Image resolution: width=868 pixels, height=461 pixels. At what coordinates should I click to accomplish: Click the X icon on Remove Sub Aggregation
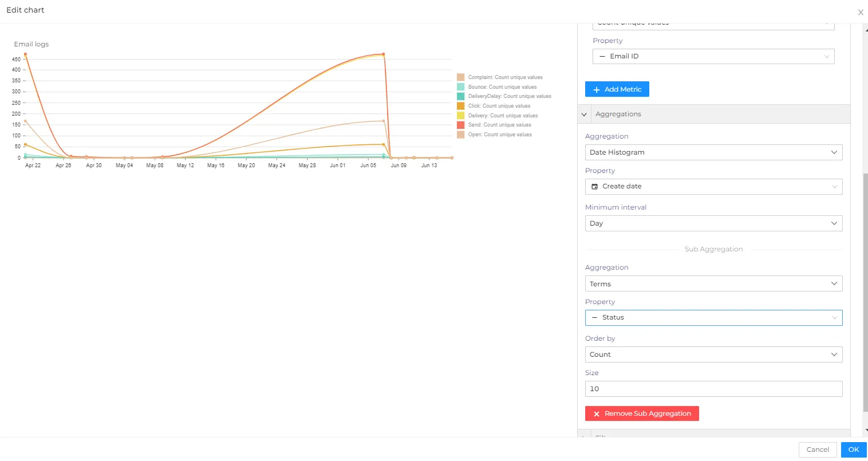point(597,414)
